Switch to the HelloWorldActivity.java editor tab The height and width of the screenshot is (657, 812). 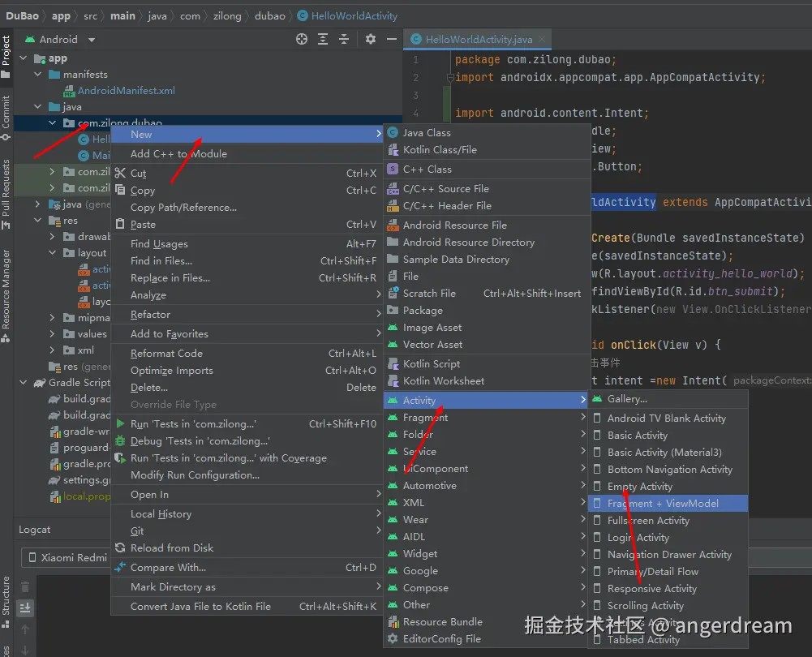479,39
